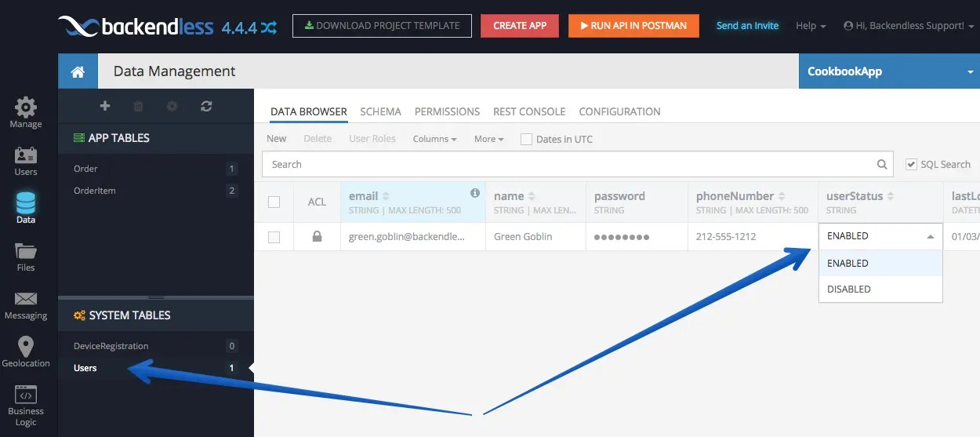Open the Geolocation pin icon
980x437 pixels.
(26, 347)
